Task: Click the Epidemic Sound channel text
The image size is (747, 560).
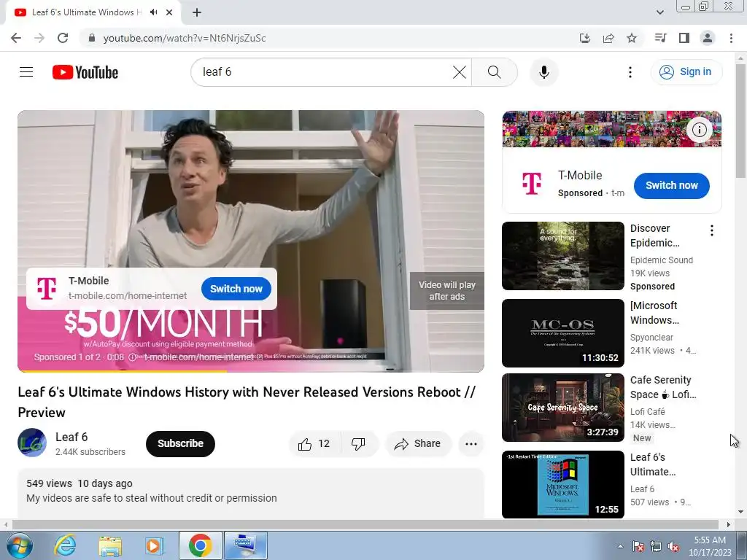Action: [x=661, y=260]
